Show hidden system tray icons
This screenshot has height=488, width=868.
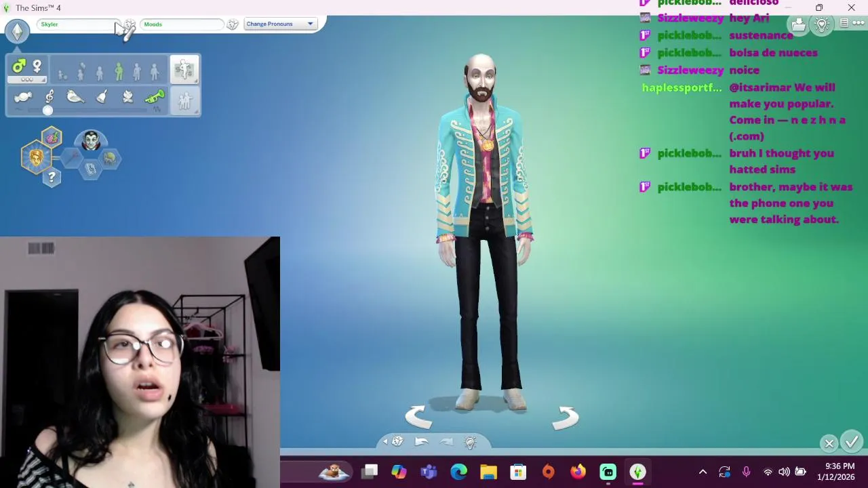coord(703,472)
